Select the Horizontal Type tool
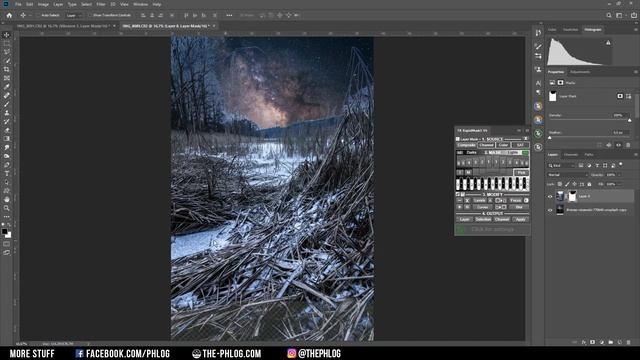640x360 pixels. [x=7, y=173]
